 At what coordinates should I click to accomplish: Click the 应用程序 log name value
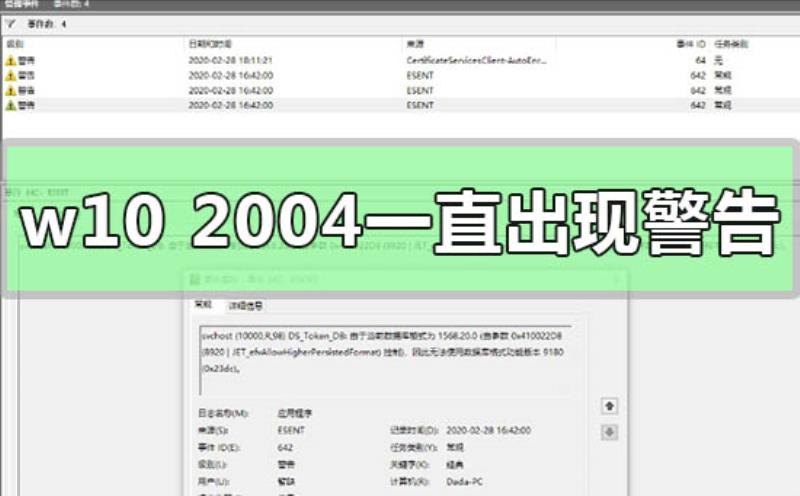click(295, 413)
